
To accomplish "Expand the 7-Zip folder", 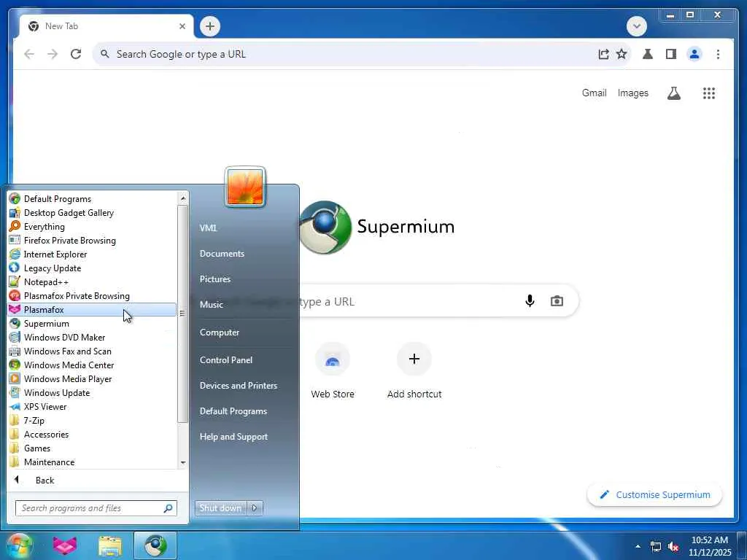I will pyautogui.click(x=92, y=421).
